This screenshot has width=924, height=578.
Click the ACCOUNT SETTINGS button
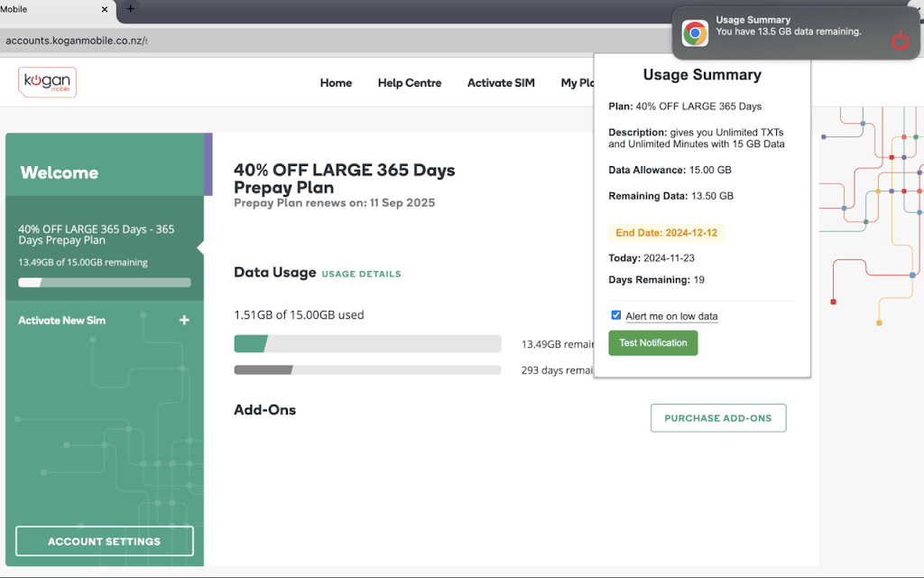(105, 542)
